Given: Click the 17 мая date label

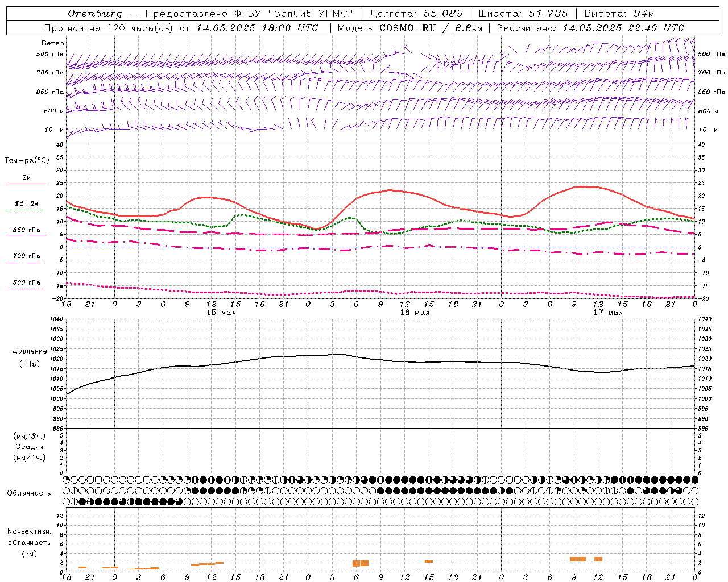Looking at the screenshot, I should (608, 313).
